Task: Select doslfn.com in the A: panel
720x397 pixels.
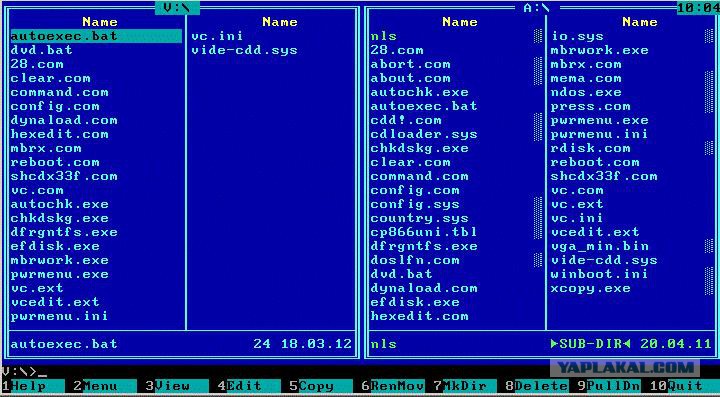Action: click(x=415, y=260)
